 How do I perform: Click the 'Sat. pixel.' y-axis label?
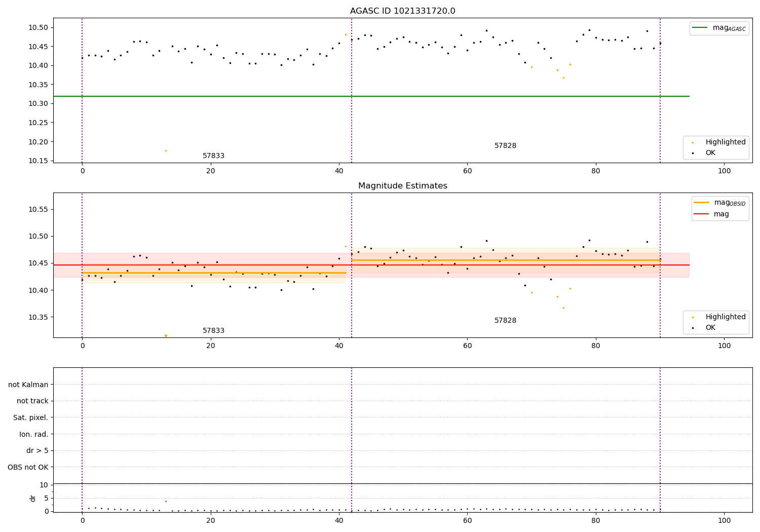pyautogui.click(x=31, y=417)
